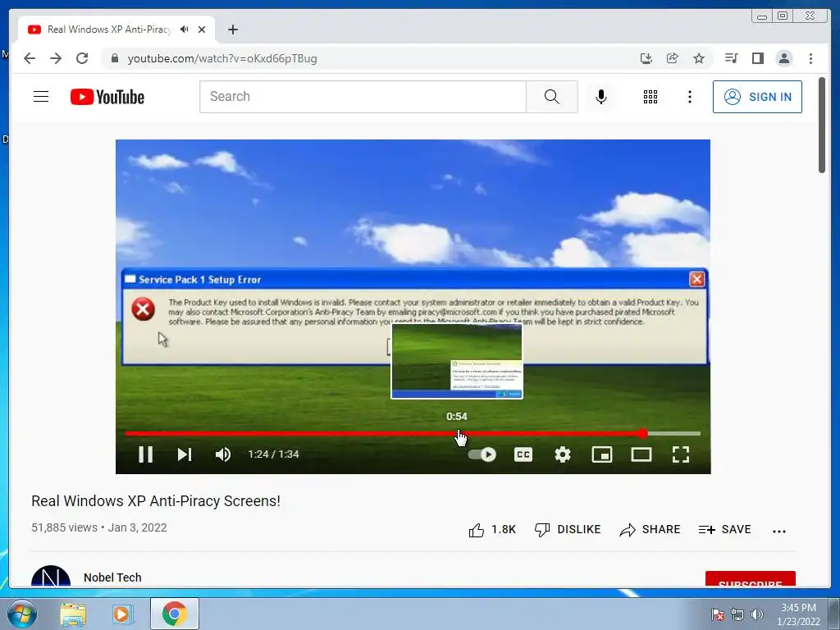Turn on closed captions
The width and height of the screenshot is (840, 630).
[523, 454]
